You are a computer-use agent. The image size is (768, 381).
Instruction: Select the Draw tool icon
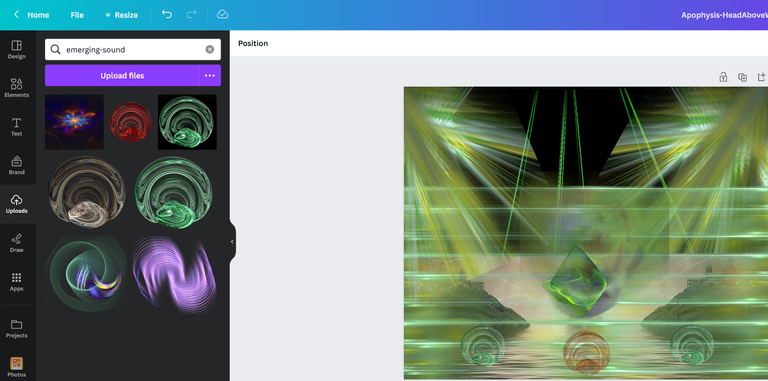[16, 239]
